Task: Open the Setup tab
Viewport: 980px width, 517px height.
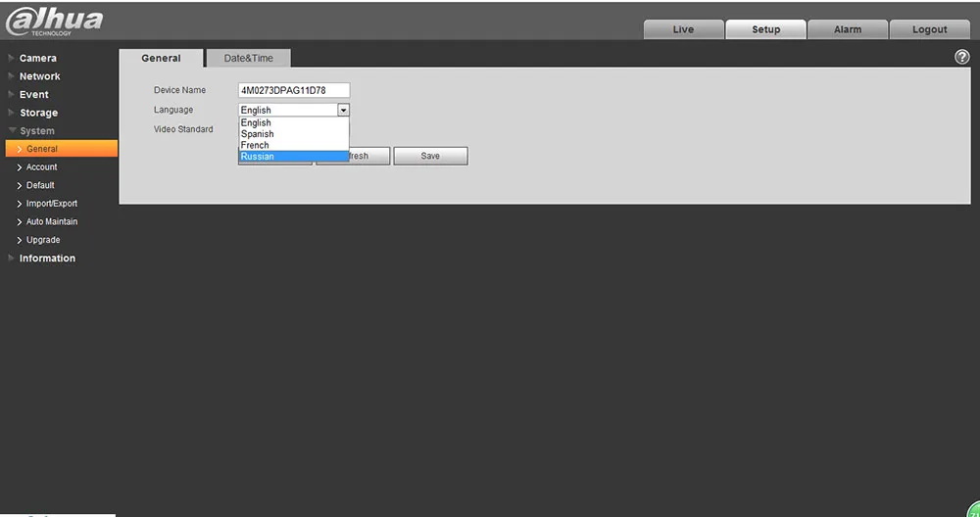Action: pyautogui.click(x=765, y=29)
